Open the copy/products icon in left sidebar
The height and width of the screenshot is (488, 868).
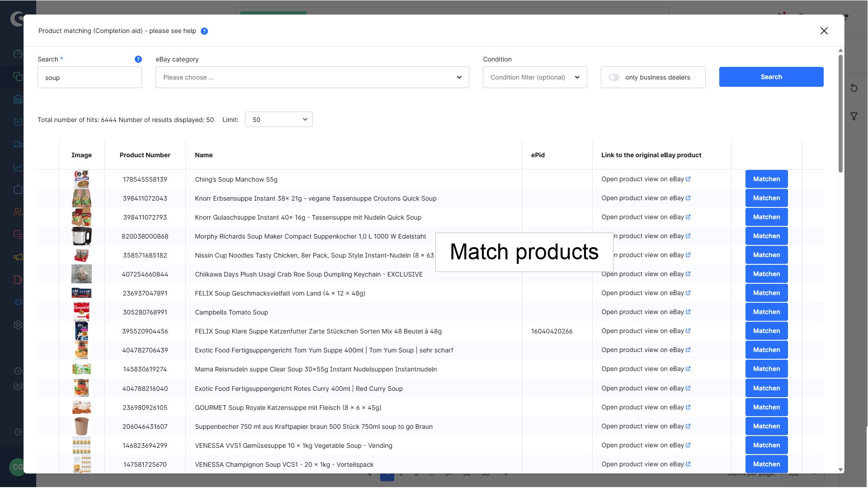(18, 76)
